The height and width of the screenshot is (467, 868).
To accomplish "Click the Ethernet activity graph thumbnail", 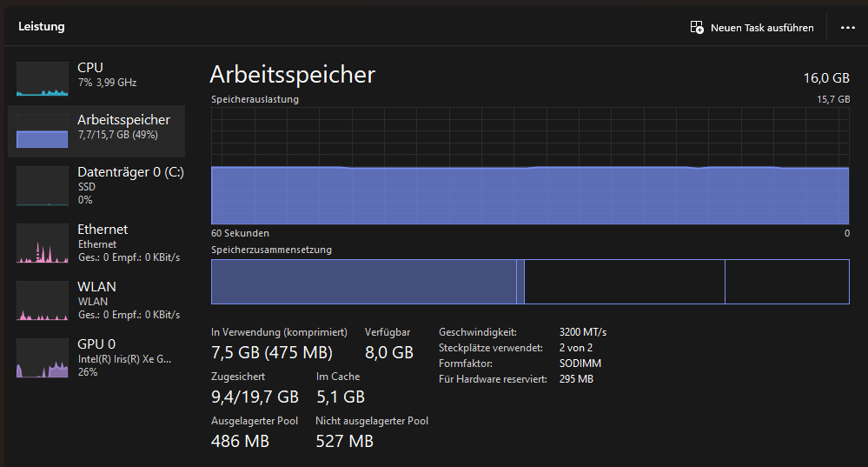I will pos(42,243).
